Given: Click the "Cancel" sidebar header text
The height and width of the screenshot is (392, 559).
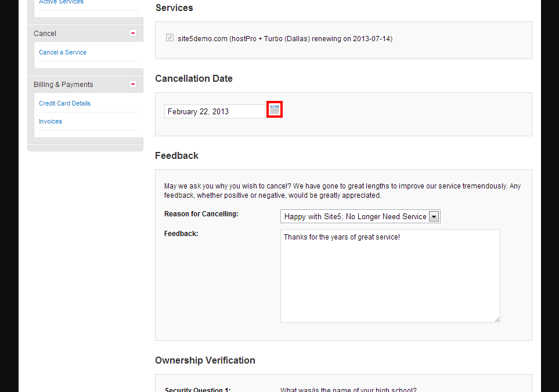Looking at the screenshot, I should (45, 34).
